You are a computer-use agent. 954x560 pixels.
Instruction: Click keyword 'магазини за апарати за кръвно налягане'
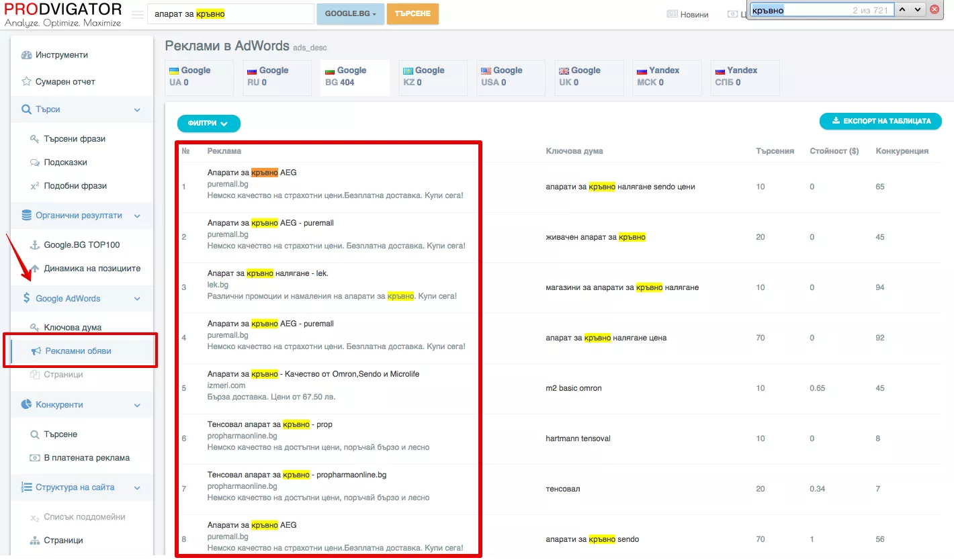coord(622,287)
